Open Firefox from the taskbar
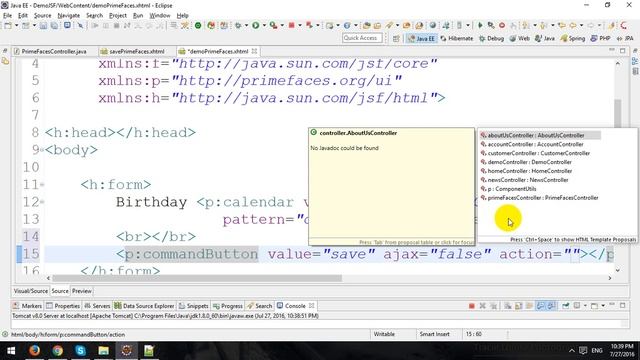 34,350
